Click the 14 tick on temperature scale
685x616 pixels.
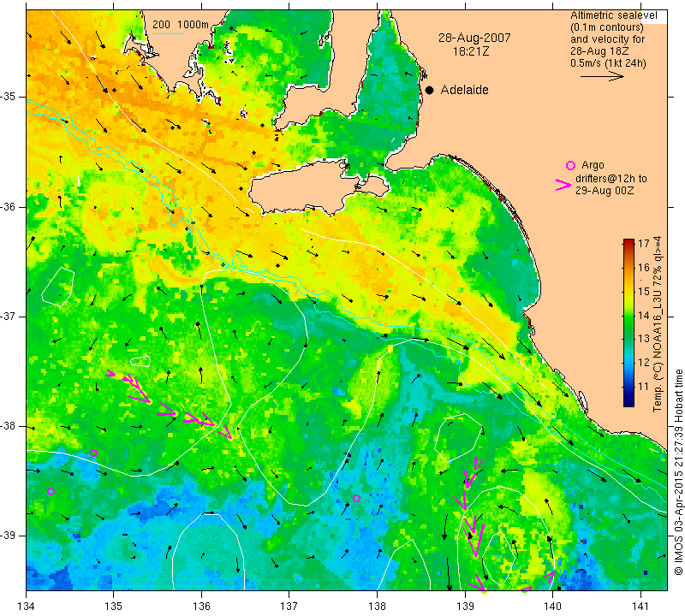pos(644,315)
